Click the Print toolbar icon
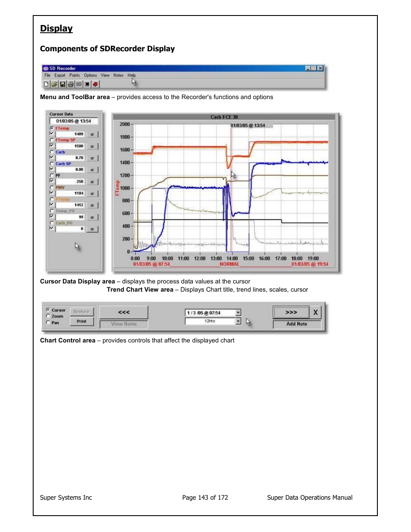Viewport: 411px width, 532px height. 71,84
